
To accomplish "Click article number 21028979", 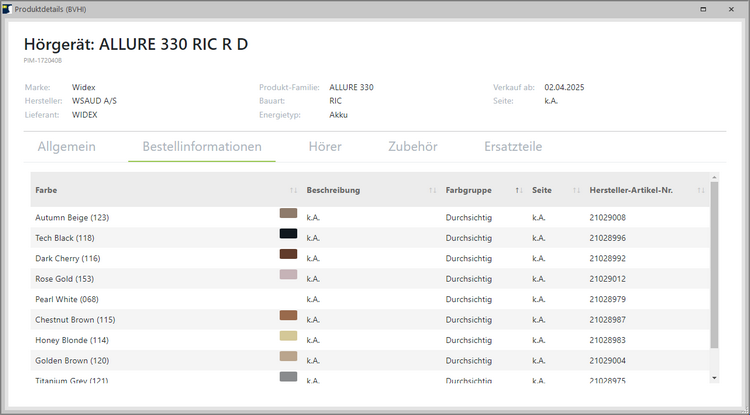I will click(x=607, y=299).
